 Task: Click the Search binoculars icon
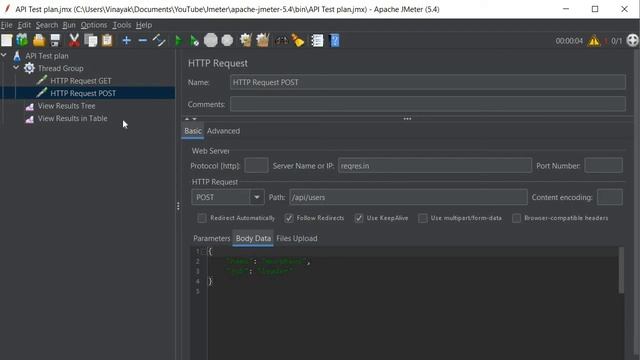(282, 40)
